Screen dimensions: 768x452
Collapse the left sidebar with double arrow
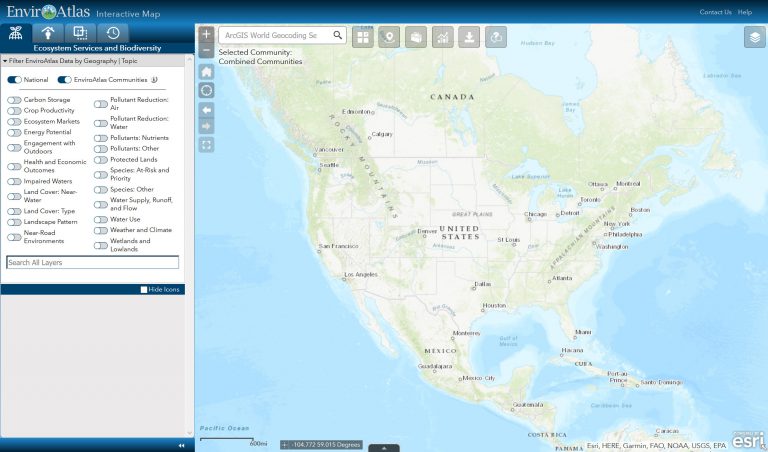click(181, 445)
